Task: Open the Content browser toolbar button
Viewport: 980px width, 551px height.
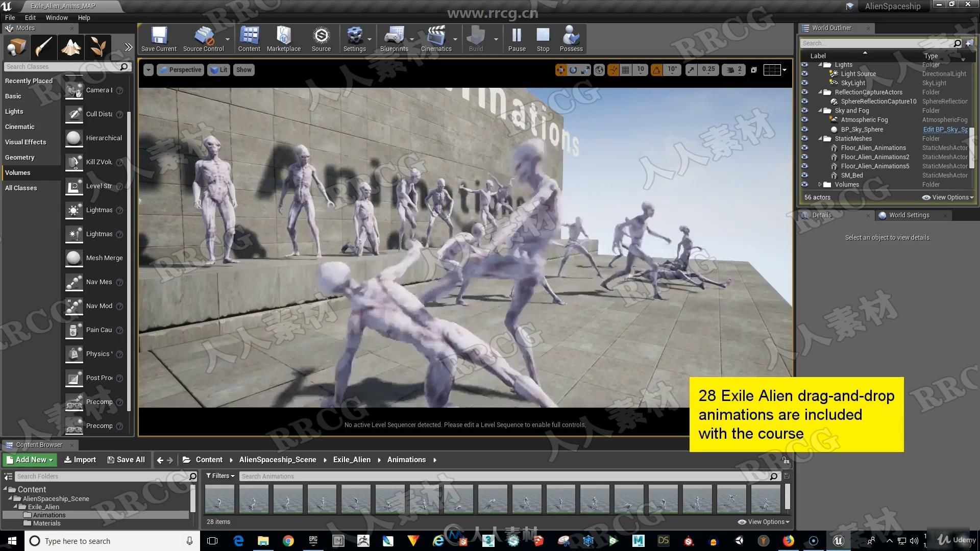Action: (x=249, y=39)
